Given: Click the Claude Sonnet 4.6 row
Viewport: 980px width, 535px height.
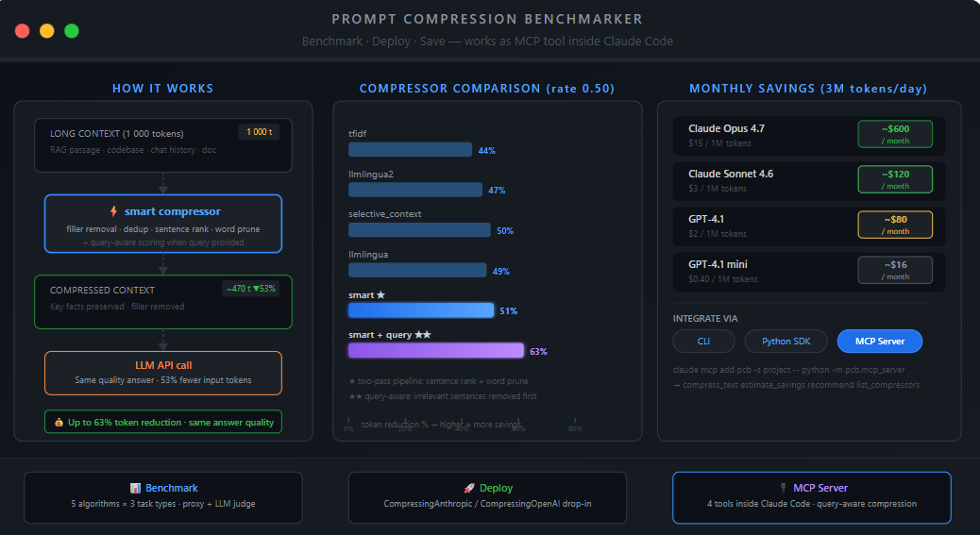Looking at the screenshot, I should (809, 181).
